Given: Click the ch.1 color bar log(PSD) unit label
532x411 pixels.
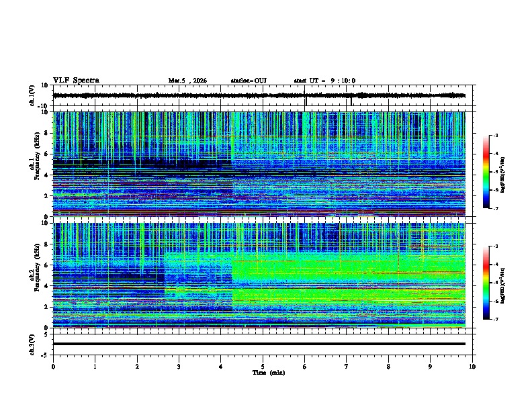Looking at the screenshot, I should 502,175.
